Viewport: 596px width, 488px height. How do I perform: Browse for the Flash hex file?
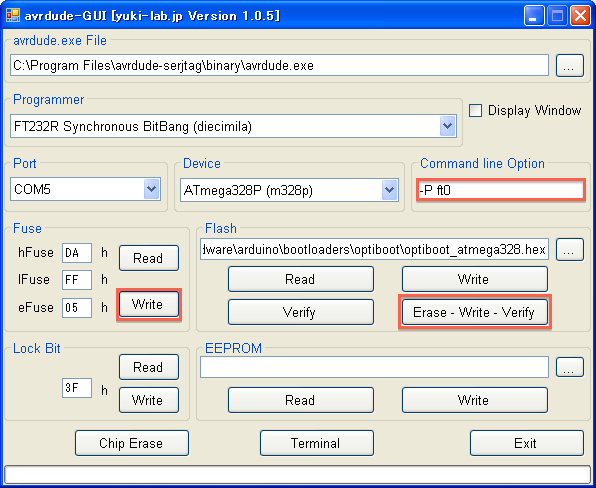click(569, 250)
